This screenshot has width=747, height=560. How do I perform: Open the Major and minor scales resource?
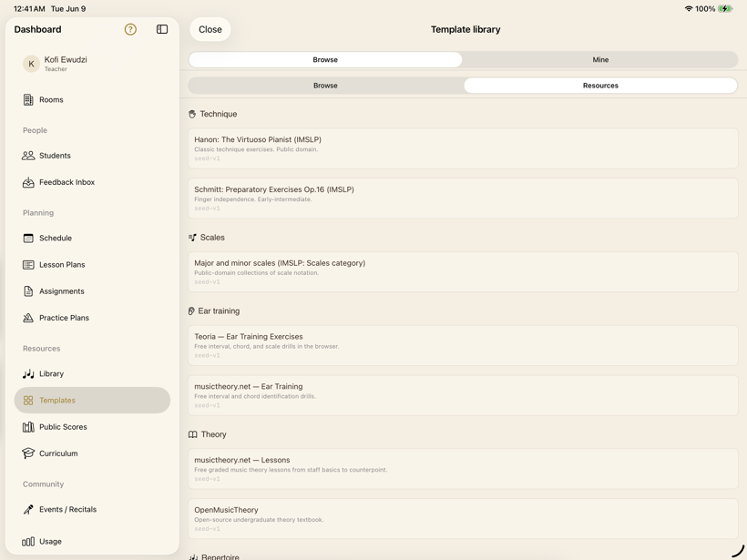(x=463, y=272)
